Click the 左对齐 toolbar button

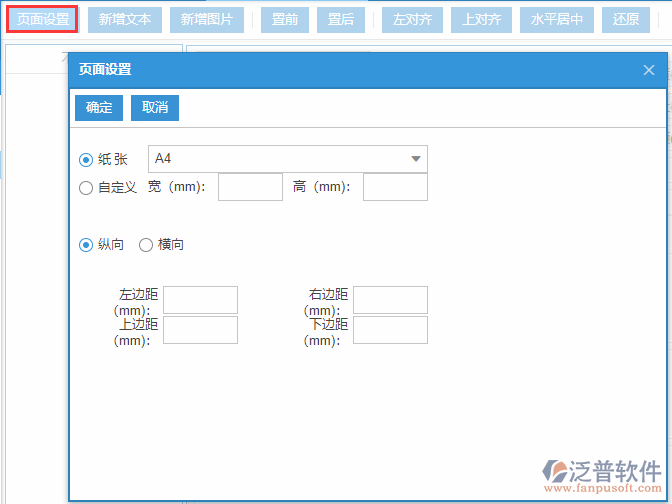[412, 20]
